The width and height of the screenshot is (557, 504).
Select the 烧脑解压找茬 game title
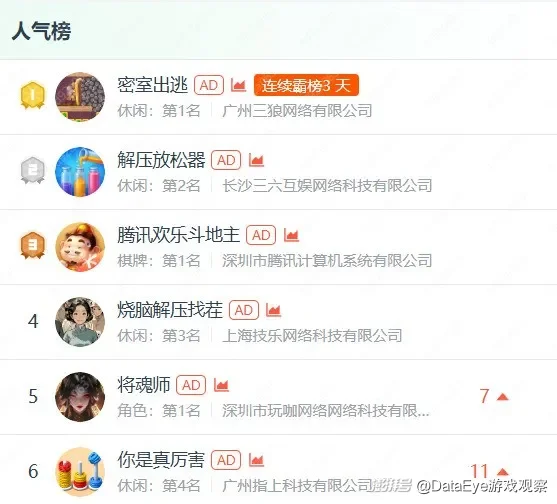(x=170, y=310)
